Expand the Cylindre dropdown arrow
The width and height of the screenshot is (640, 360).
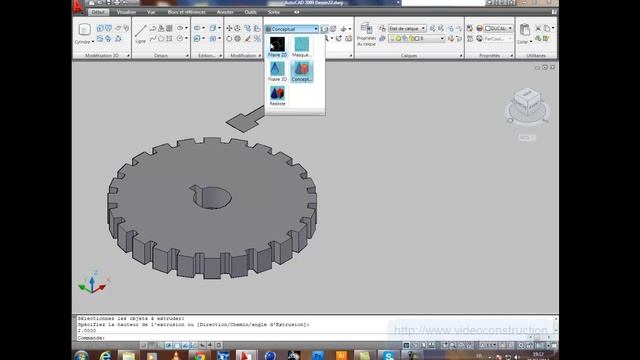(93, 42)
